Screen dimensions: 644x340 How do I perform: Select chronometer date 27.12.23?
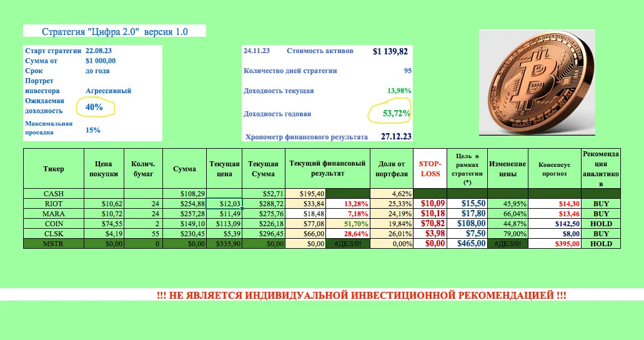(396, 136)
